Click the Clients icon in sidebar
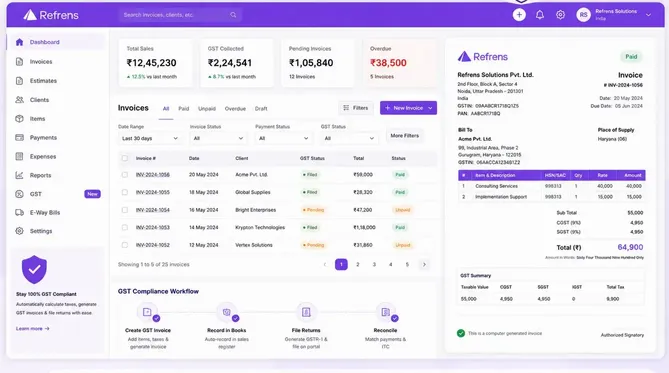Viewport: 669px width, 373px height. [x=19, y=99]
